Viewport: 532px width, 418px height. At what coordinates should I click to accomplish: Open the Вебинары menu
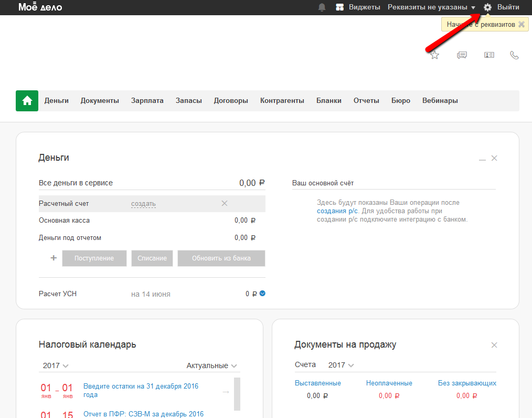pyautogui.click(x=440, y=101)
